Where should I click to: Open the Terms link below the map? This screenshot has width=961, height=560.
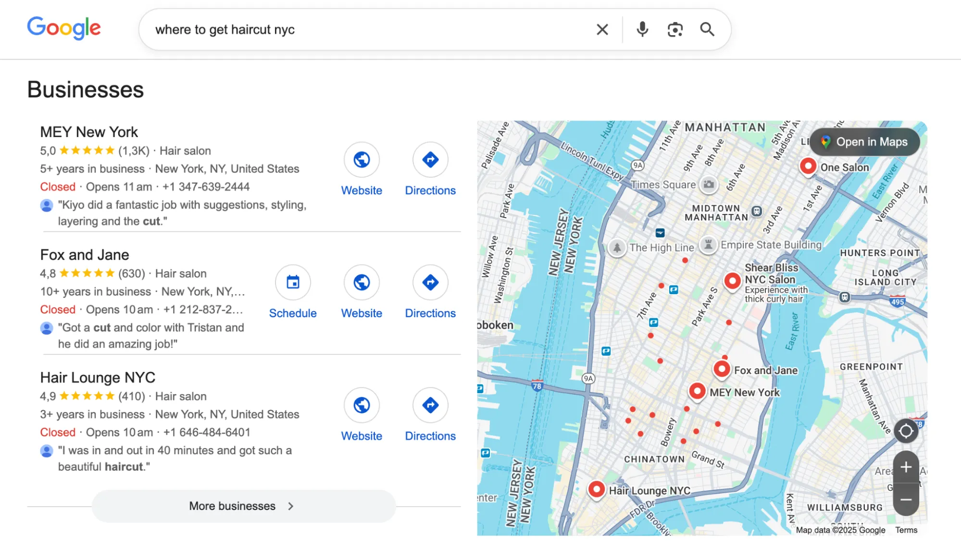point(907,530)
